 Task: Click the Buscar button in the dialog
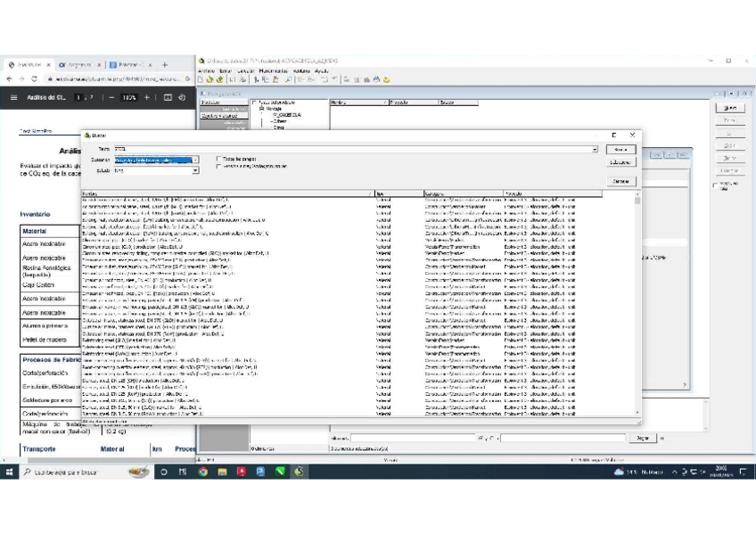point(620,149)
